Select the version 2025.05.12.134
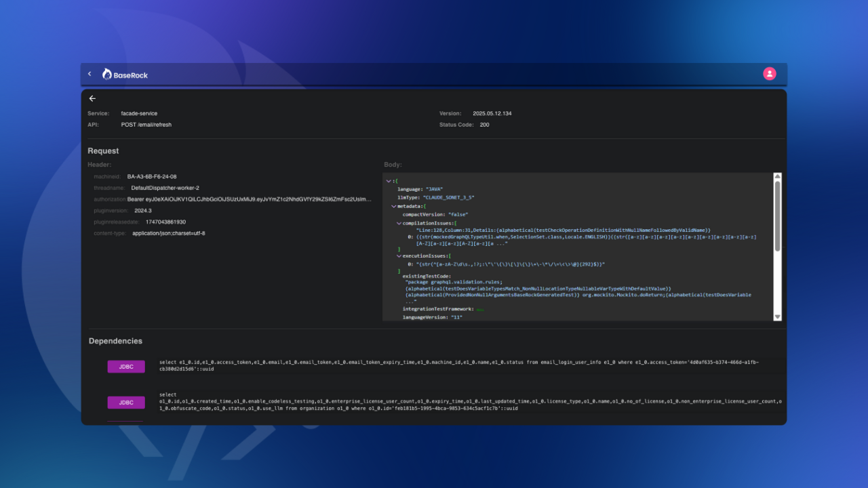Viewport: 868px width, 488px height. (492, 113)
